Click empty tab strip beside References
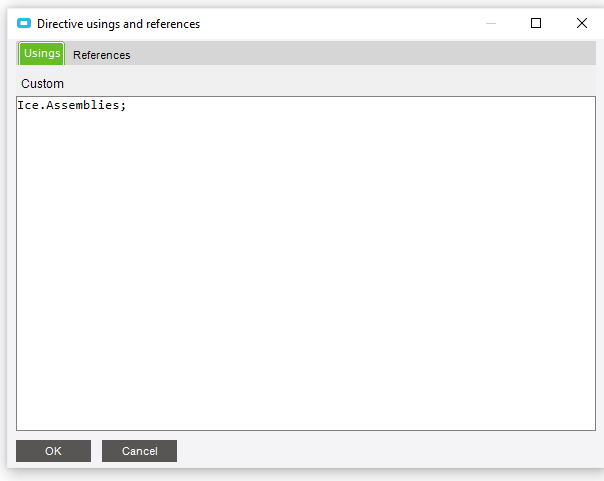This screenshot has height=481, width=604. (362, 54)
